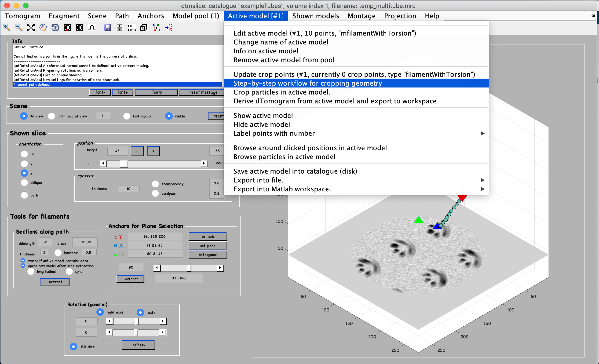Click the height plus button
The width and height of the screenshot is (599, 364).
[x=153, y=151]
